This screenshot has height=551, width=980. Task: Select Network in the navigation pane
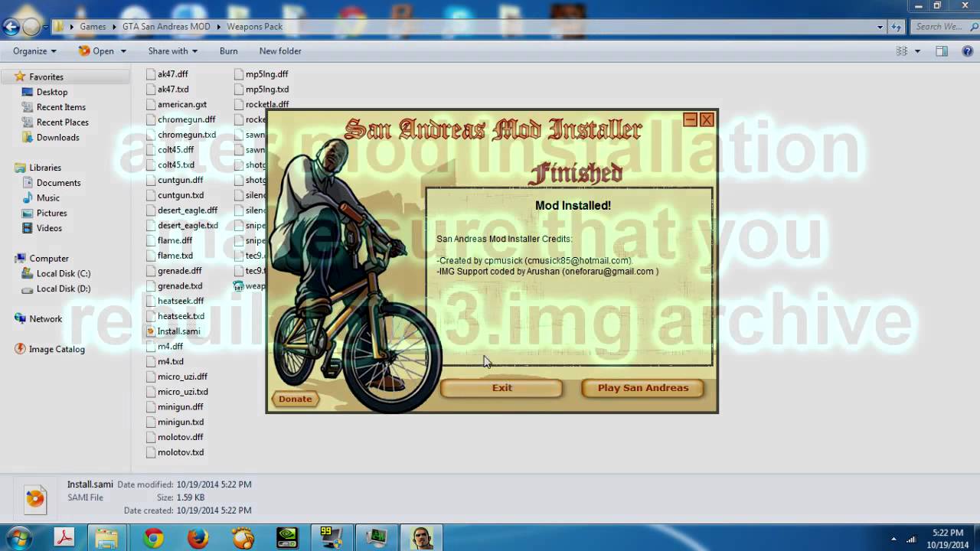(45, 319)
